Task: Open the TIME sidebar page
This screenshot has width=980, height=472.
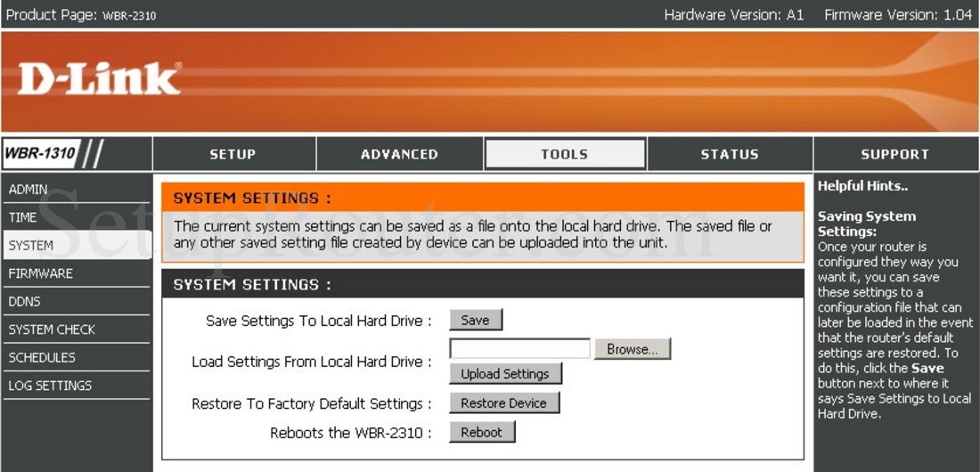Action: pyautogui.click(x=76, y=217)
